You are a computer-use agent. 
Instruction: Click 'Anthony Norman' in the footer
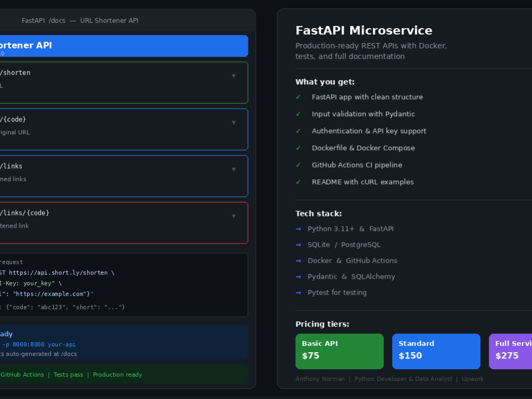[x=320, y=379]
